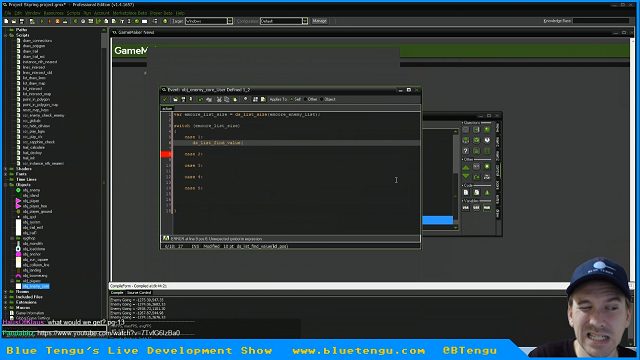
Task: Select the Test Variable action icon
Action: tap(476, 208)
